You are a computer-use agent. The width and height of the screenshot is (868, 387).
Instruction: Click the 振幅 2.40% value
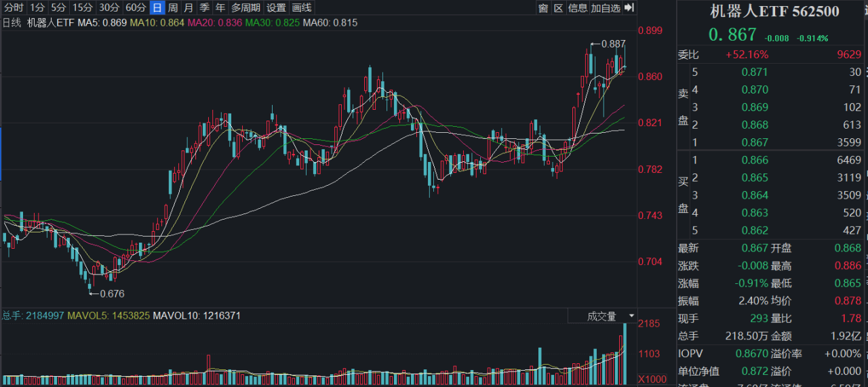pyautogui.click(x=753, y=301)
